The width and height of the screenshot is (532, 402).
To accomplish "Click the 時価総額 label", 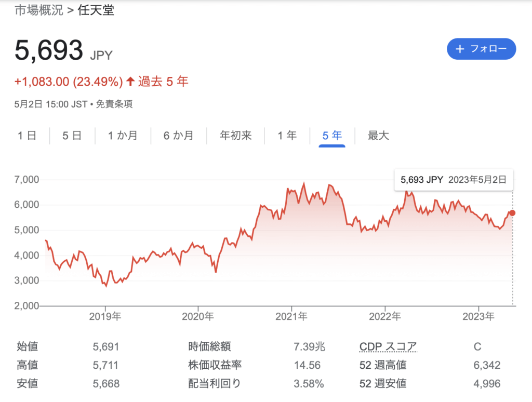I will pyautogui.click(x=210, y=346).
